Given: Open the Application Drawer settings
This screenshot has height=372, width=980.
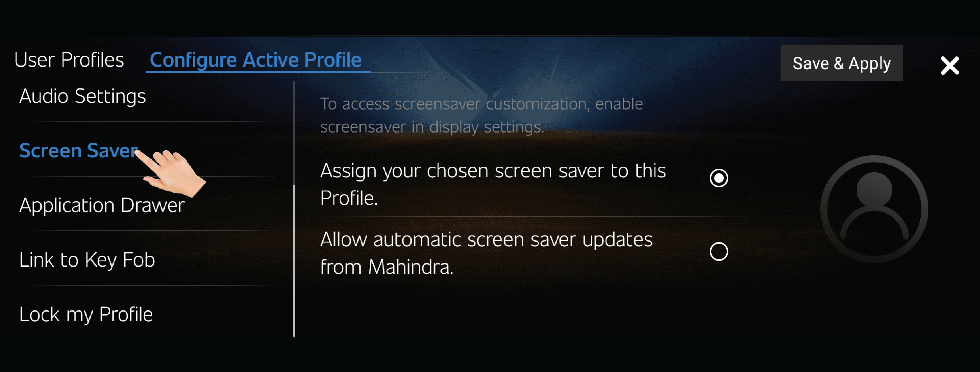Looking at the screenshot, I should pyautogui.click(x=102, y=205).
